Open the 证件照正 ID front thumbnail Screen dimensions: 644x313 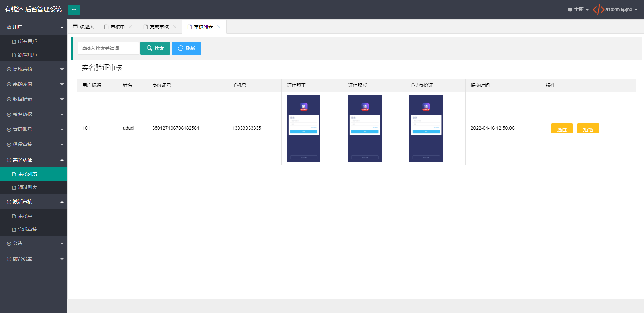304,128
